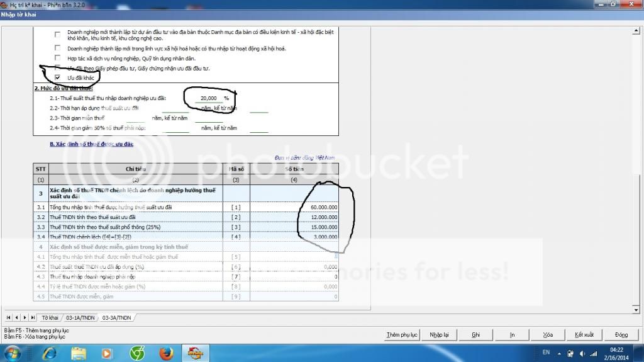This screenshot has height=362, width=644.
Task: Click the Windows Start orb
Action: tap(14, 353)
